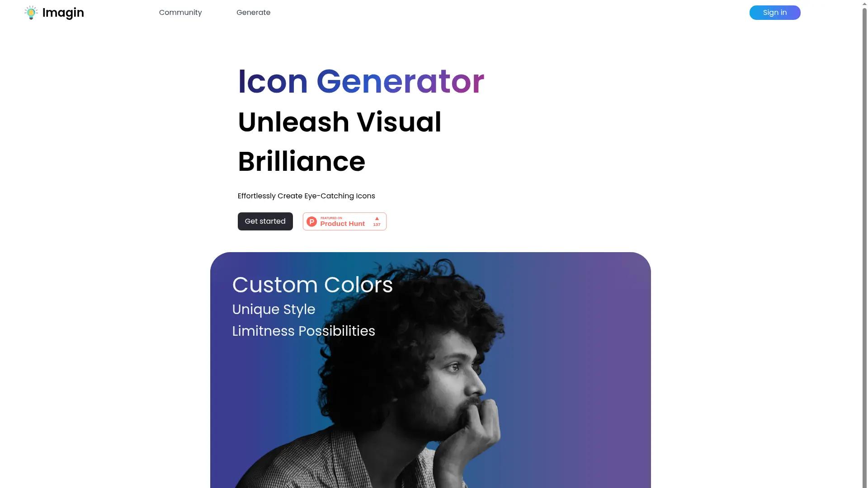868x488 pixels.
Task: Click the 137 upvote count
Action: pos(377,225)
